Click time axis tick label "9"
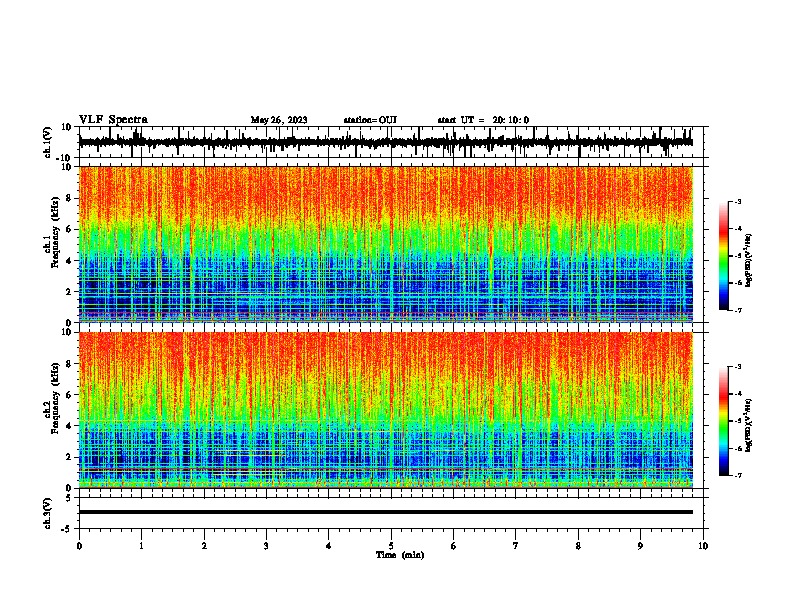This screenshot has width=792, height=612. pos(640,545)
